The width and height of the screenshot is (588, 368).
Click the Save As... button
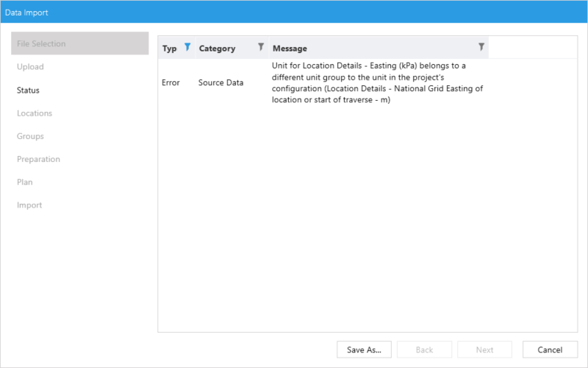(x=364, y=350)
